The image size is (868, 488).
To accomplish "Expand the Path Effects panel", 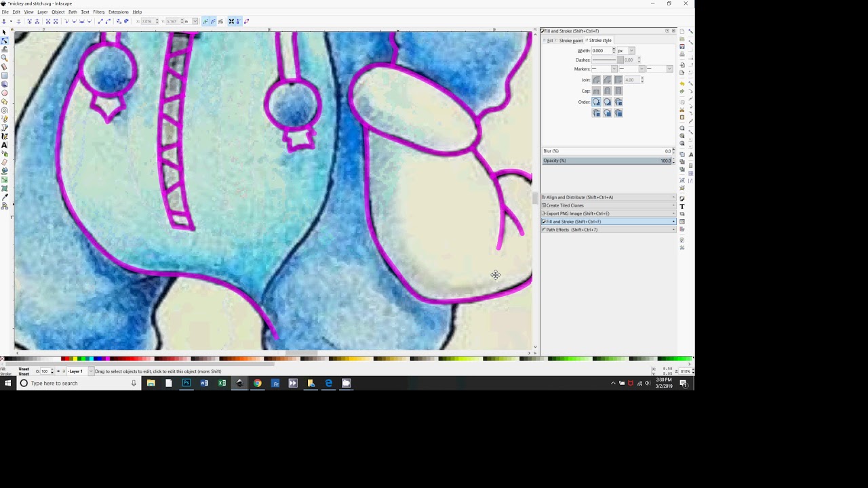I will coord(608,230).
